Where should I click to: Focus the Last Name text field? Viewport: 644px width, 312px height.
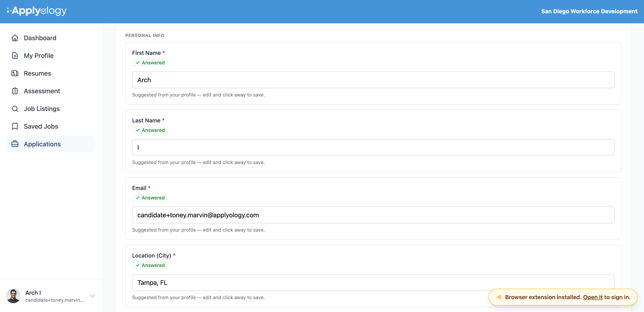coord(373,148)
